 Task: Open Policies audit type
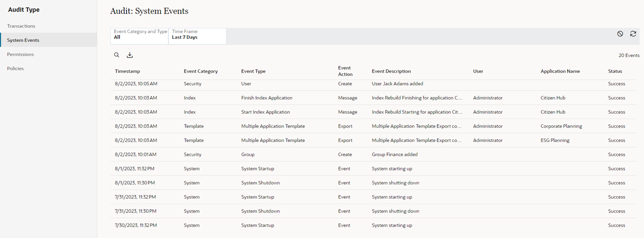pyautogui.click(x=15, y=68)
